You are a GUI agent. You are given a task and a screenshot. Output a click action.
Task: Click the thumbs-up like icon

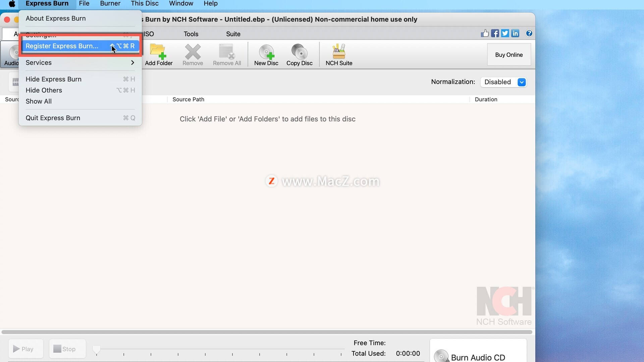[485, 33]
